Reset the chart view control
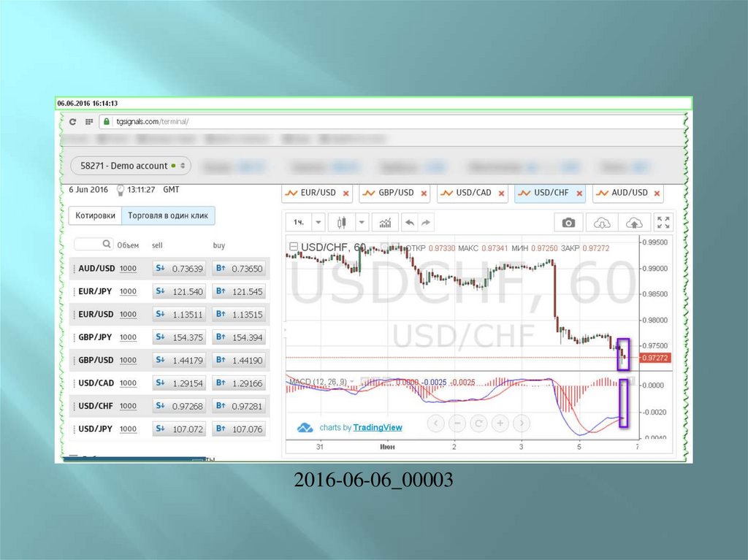This screenshot has height=560, width=748. (x=478, y=423)
